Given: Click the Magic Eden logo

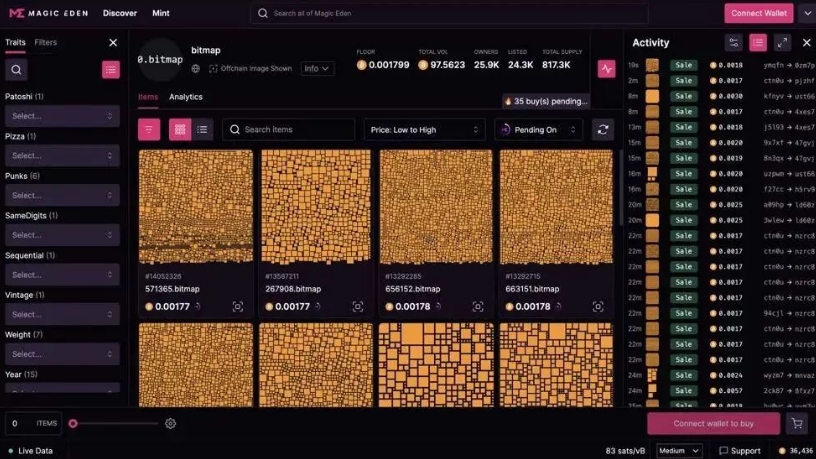Looking at the screenshot, I should click(x=48, y=13).
